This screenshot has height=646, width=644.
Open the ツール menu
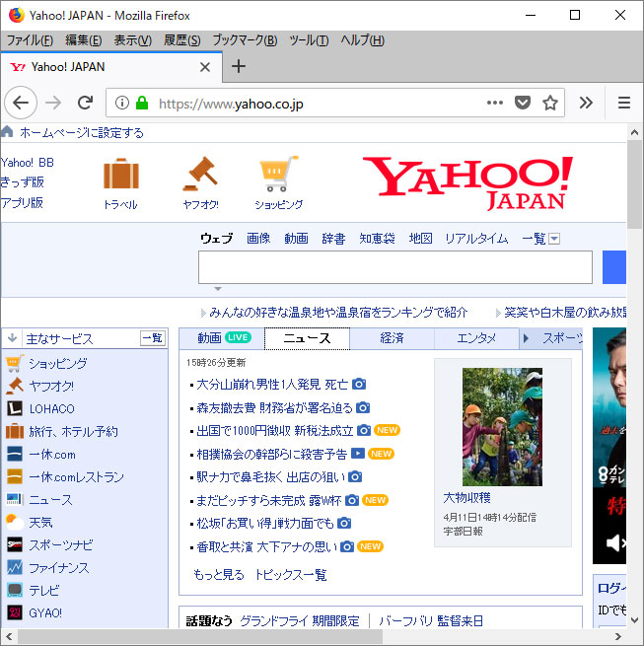click(309, 40)
